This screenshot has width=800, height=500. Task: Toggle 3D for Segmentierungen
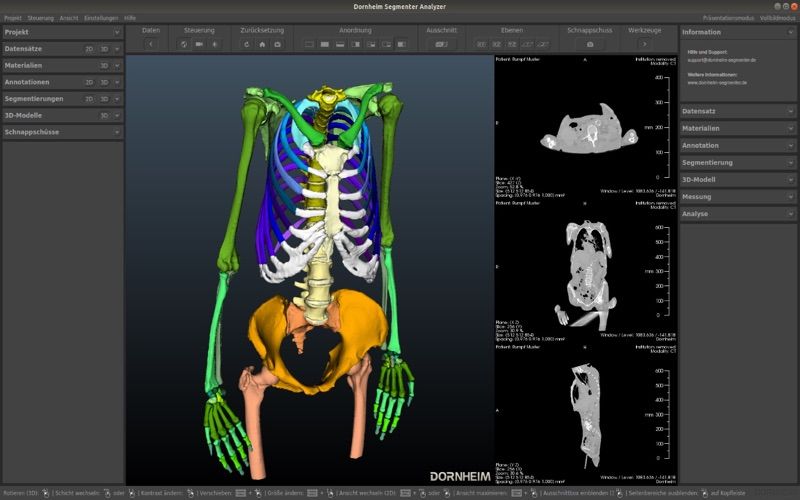pyautogui.click(x=104, y=99)
